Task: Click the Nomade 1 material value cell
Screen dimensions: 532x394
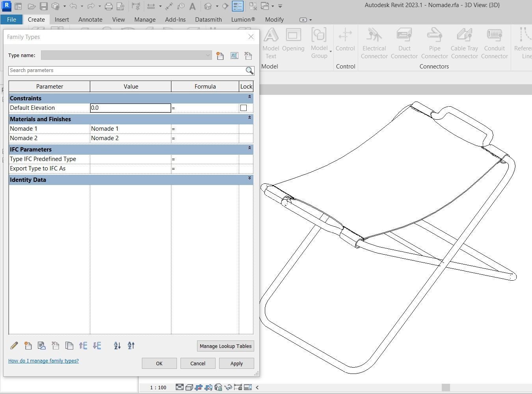Action: coord(130,129)
